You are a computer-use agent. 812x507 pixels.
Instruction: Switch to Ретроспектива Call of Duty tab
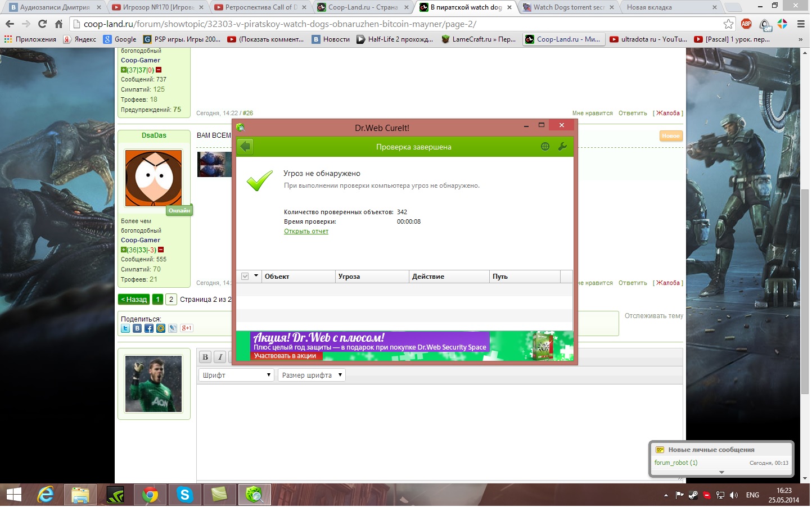point(261,7)
